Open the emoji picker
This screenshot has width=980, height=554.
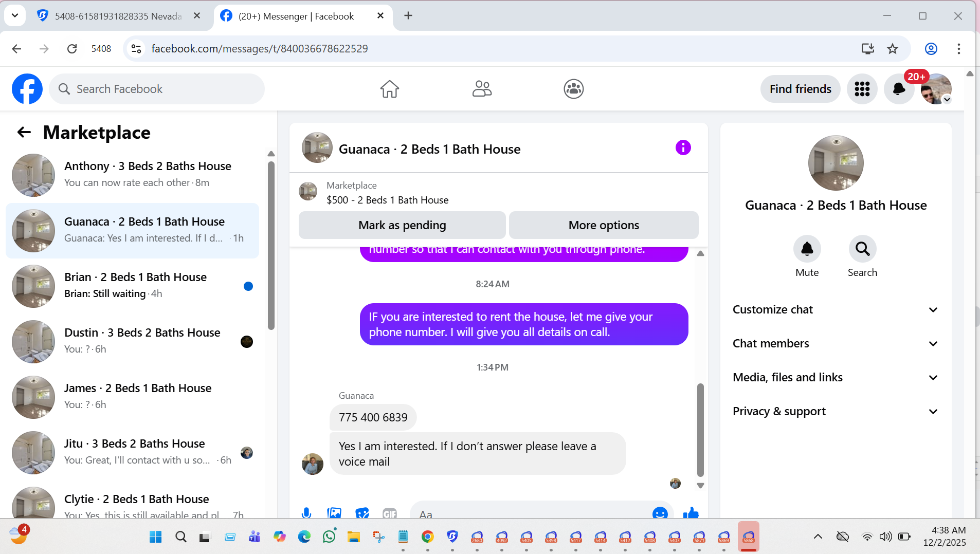point(660,513)
